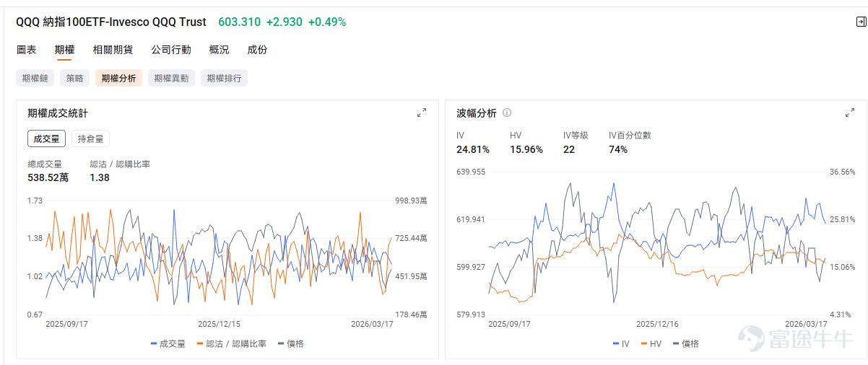Click the put/call ratio value 1.38
The image size is (868, 365).
[x=100, y=177]
